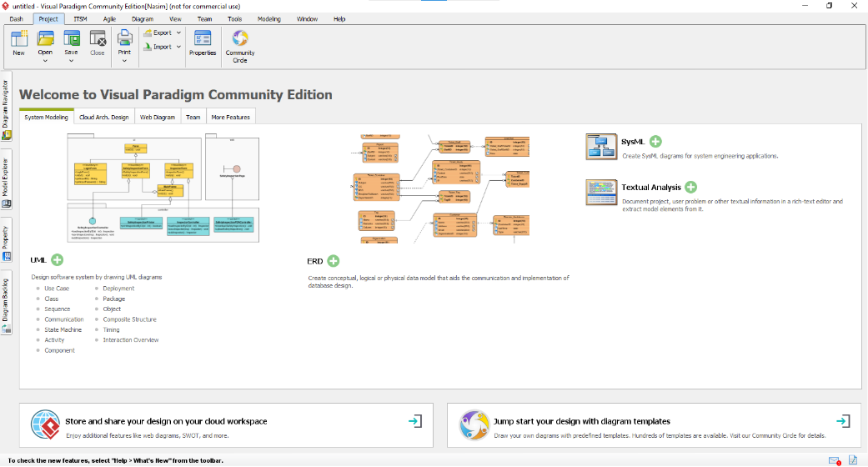Click the document note icon in status bar
Image resolution: width=868 pixels, height=467 pixels.
(x=853, y=459)
